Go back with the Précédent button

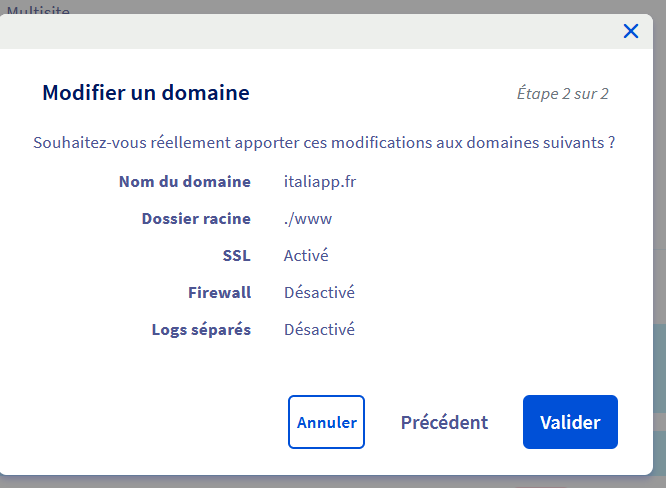(444, 422)
